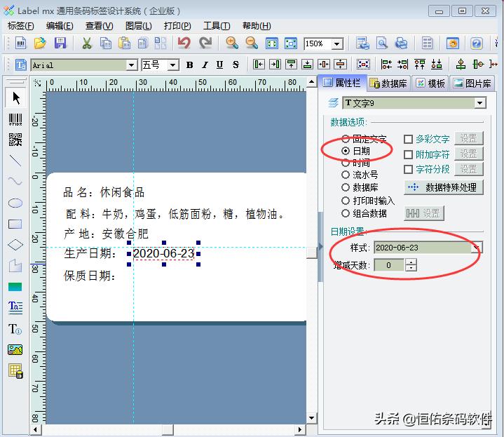504x437 pixels.
Task: Select the diamond shape tool
Action: coord(15,245)
